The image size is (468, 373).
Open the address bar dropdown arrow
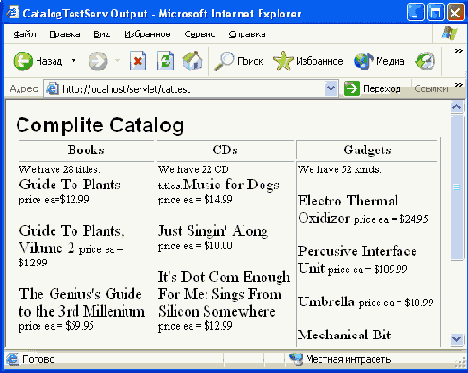click(331, 89)
